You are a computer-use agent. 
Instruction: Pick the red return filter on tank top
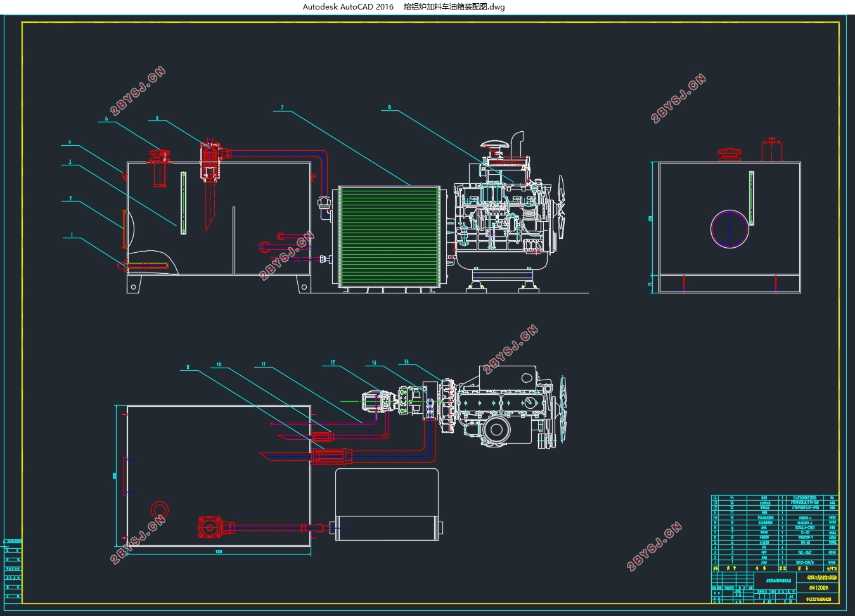click(212, 162)
